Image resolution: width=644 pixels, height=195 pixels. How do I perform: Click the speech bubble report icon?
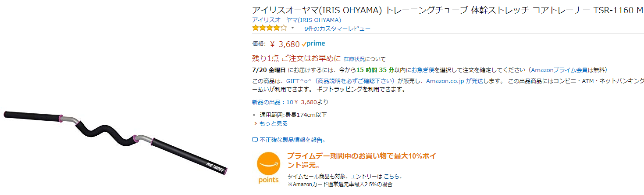click(255, 140)
